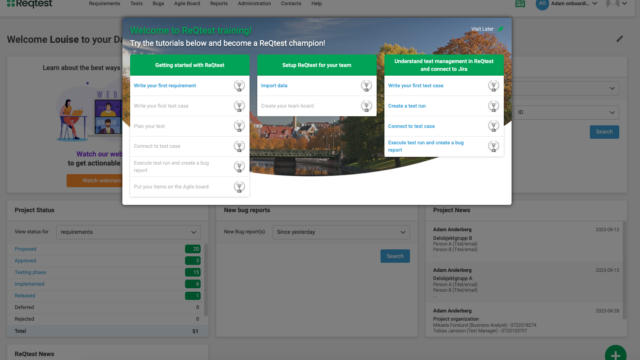640x360 pixels.
Task: Open the ID dropdown in search panel
Action: pos(566,112)
